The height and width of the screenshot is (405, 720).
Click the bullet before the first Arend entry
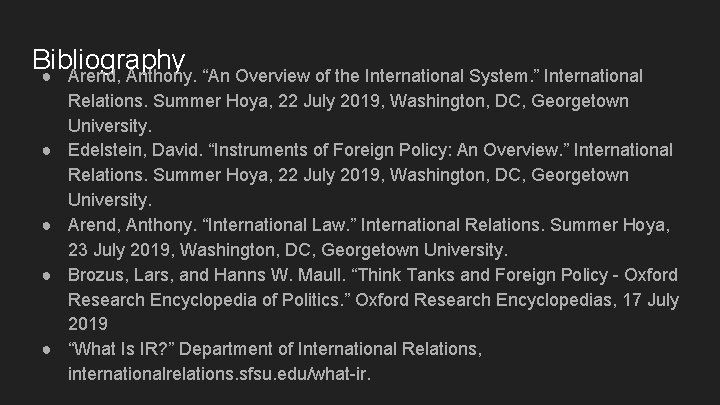(47, 77)
